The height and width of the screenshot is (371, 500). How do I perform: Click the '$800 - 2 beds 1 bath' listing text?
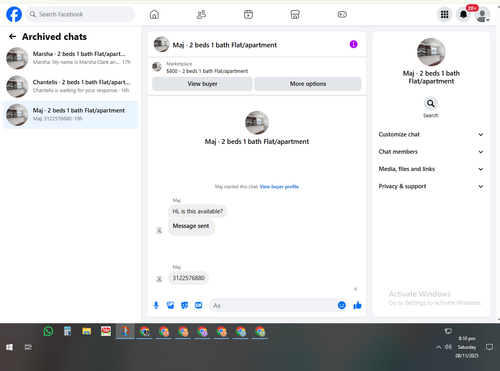coord(207,71)
